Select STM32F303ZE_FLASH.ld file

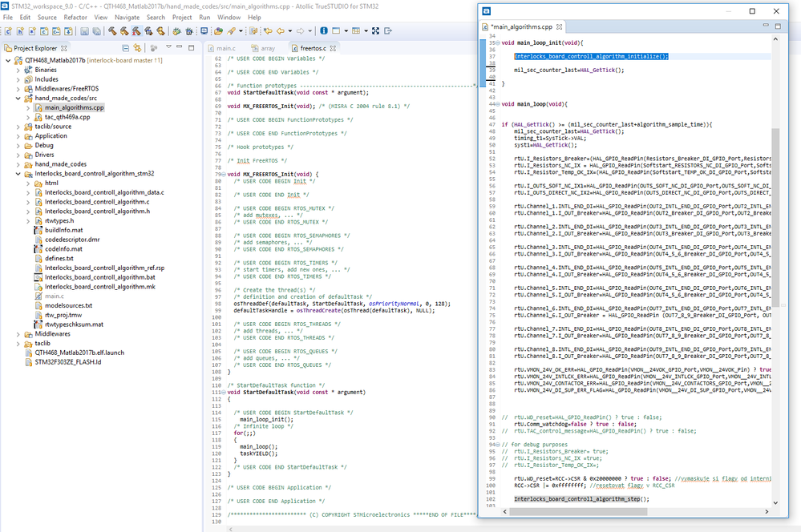[68, 362]
